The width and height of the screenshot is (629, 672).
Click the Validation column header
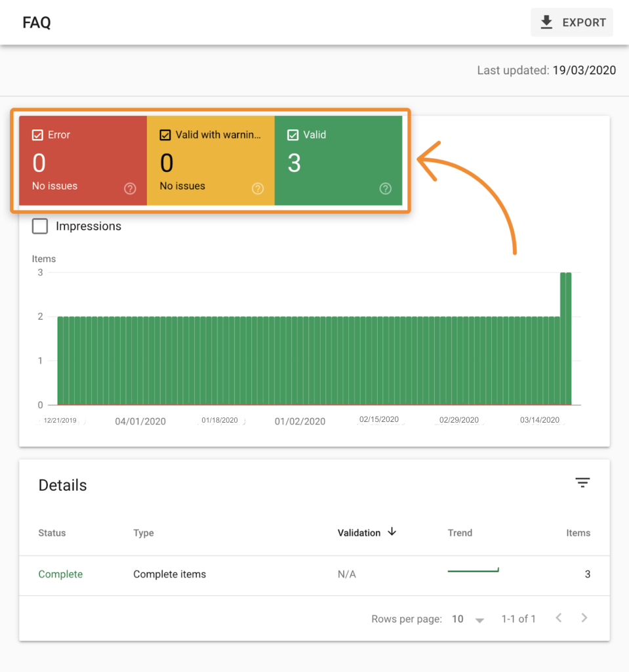pos(358,533)
